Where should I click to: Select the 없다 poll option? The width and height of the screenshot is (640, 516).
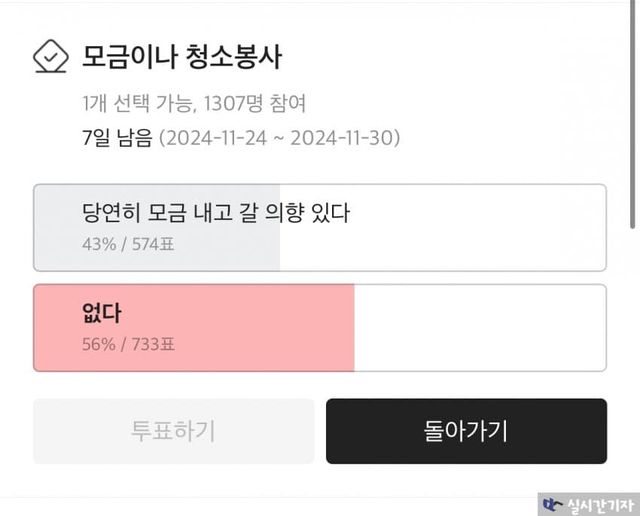tap(102, 312)
